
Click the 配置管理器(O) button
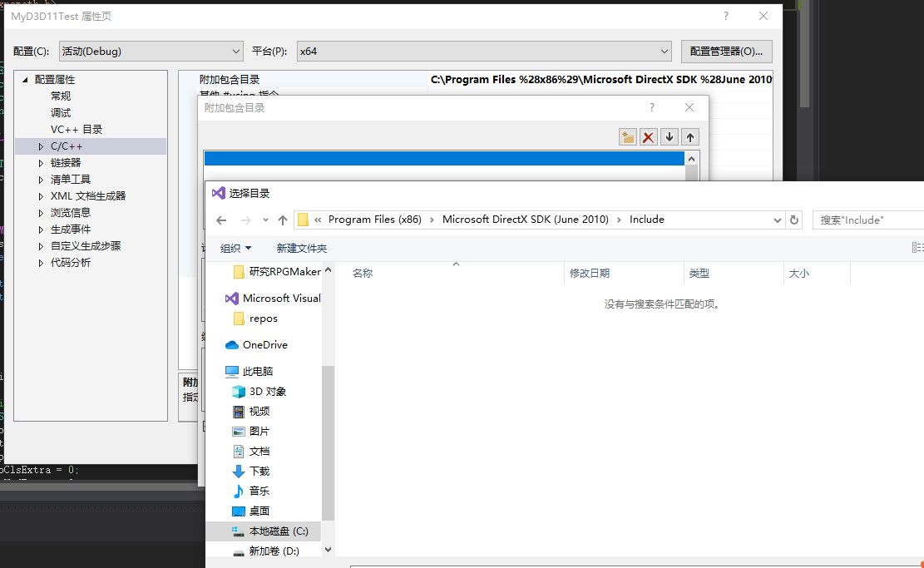726,51
